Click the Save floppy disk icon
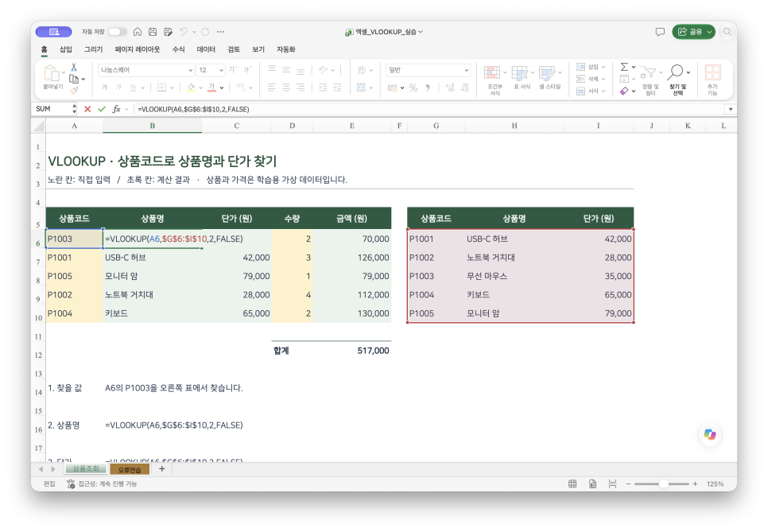The width and height of the screenshot is (768, 532). [x=153, y=32]
